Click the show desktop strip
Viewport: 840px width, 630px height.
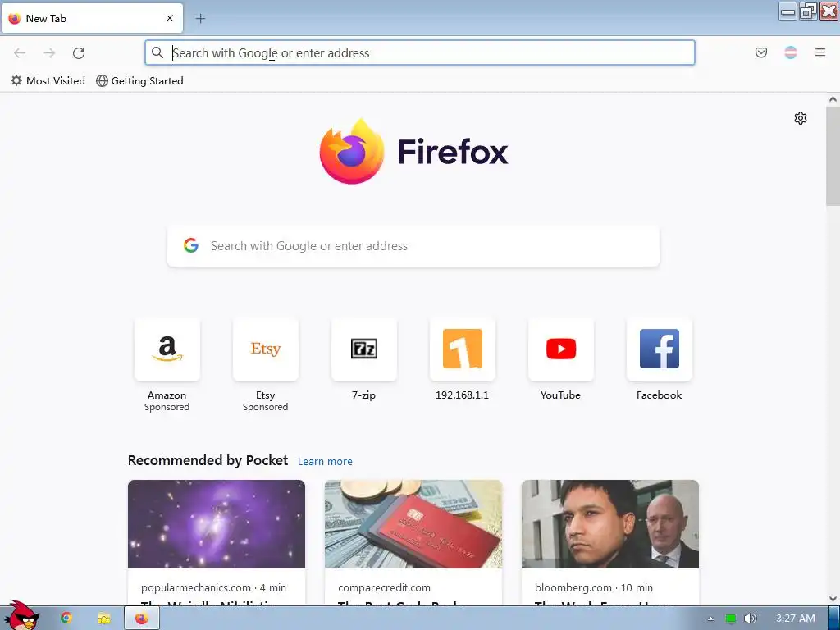[834, 619]
